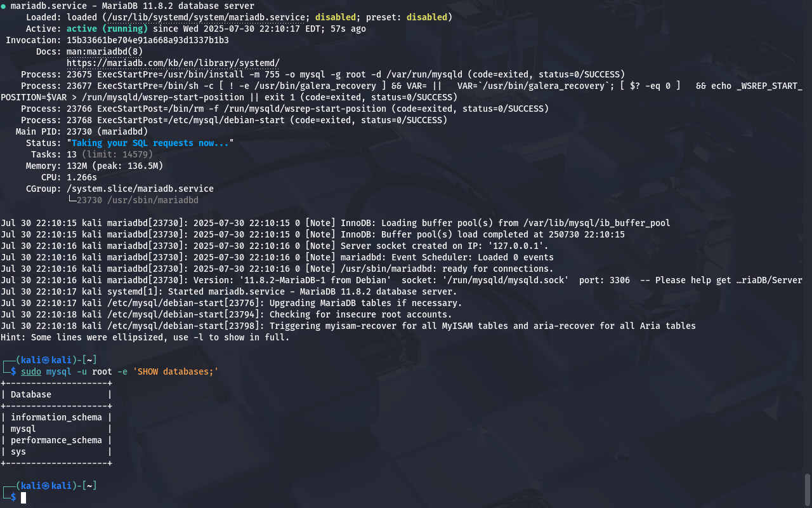Click the Process 23768 debian-start line
Image resolution: width=812 pixels, height=508 pixels.
[x=234, y=120]
